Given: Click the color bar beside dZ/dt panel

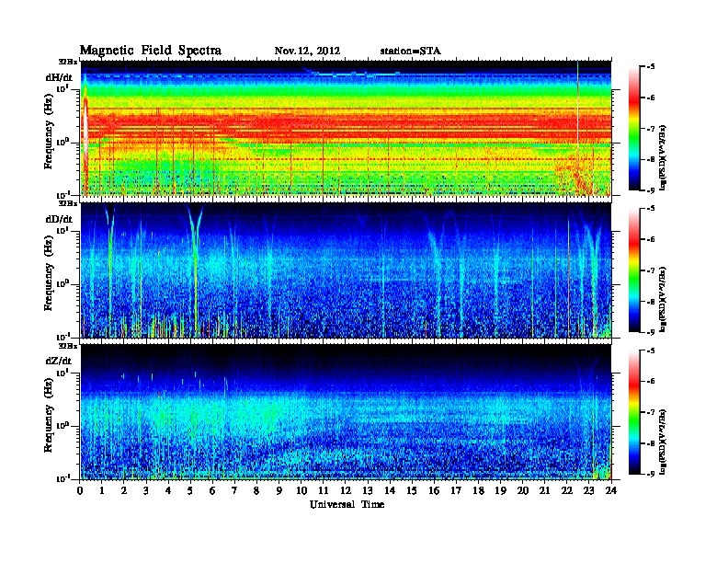Looking at the screenshot, I should coord(634,412).
